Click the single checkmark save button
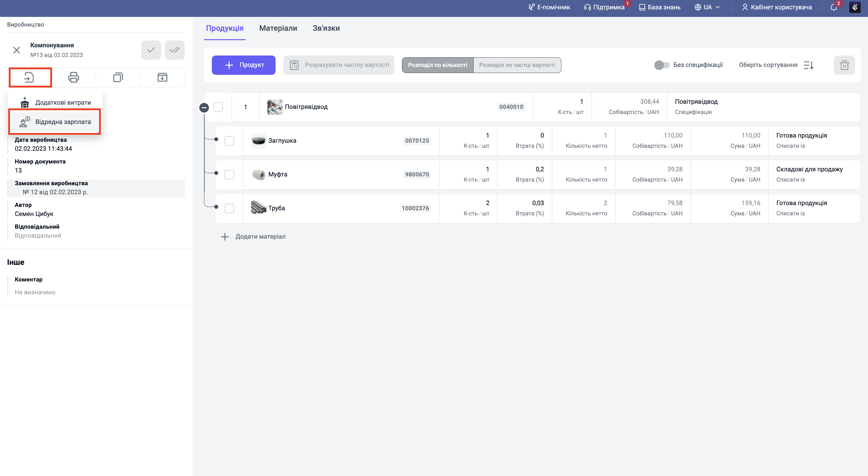868x476 pixels. click(x=151, y=50)
